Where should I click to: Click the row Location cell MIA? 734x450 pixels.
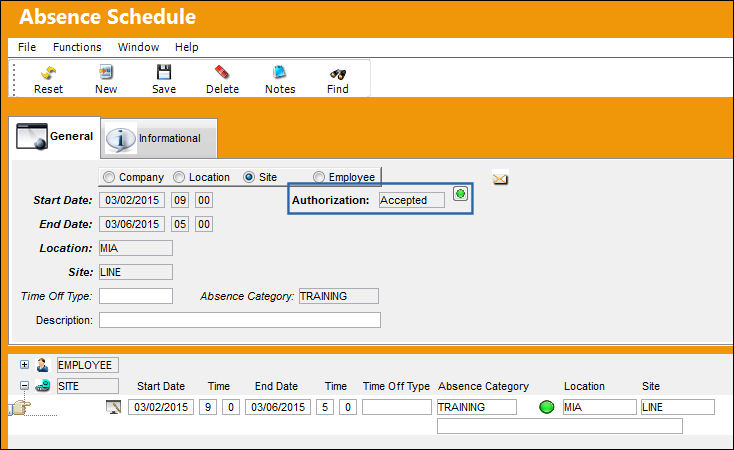[x=600, y=407]
